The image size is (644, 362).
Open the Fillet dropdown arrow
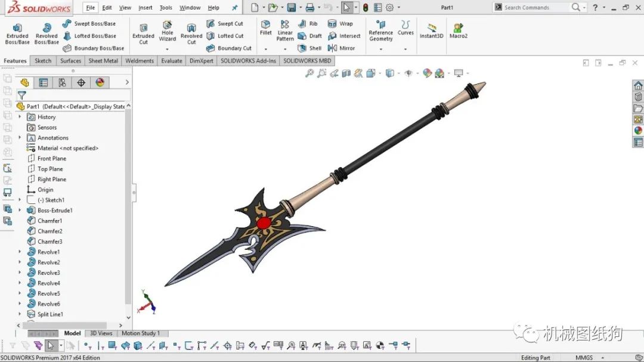(266, 49)
